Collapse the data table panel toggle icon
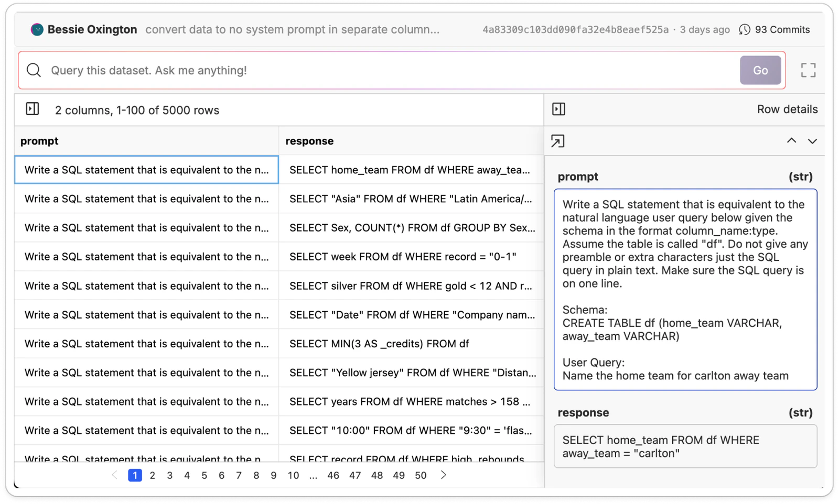This screenshot has height=504, width=839. [33, 109]
